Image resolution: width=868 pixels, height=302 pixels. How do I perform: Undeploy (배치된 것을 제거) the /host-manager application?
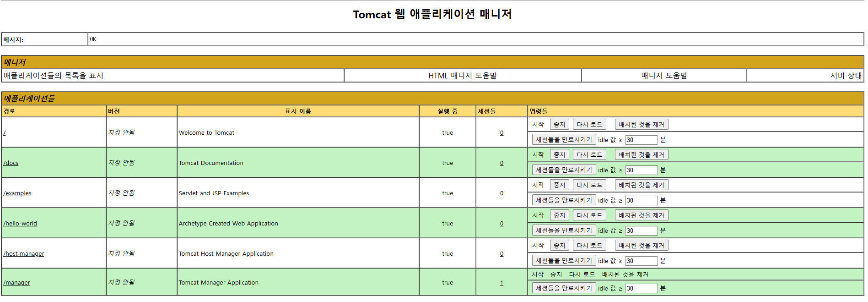point(642,246)
